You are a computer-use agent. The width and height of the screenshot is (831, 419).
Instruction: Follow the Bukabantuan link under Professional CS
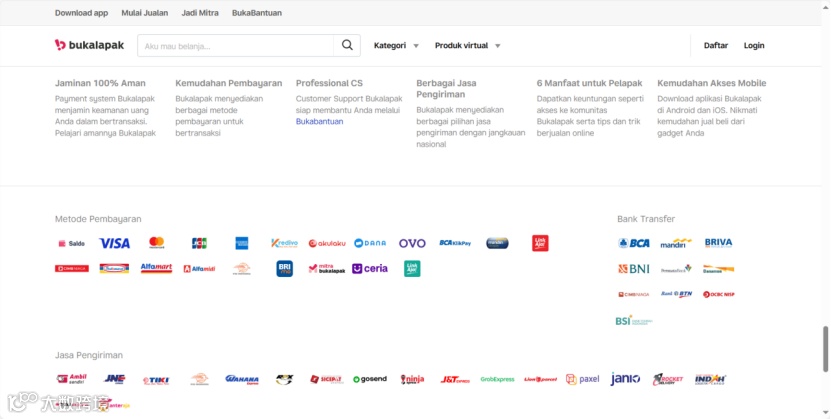(319, 121)
